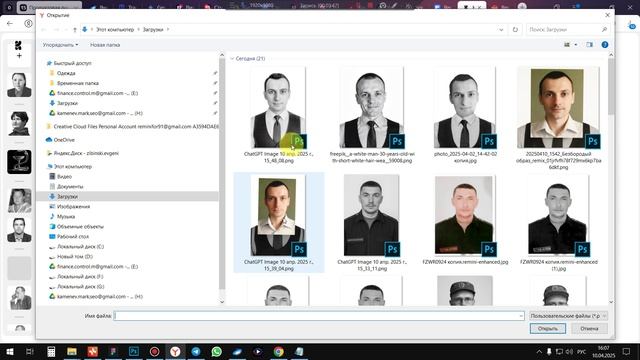
Task: Switch the РУС input language indicator
Action: click(582, 351)
